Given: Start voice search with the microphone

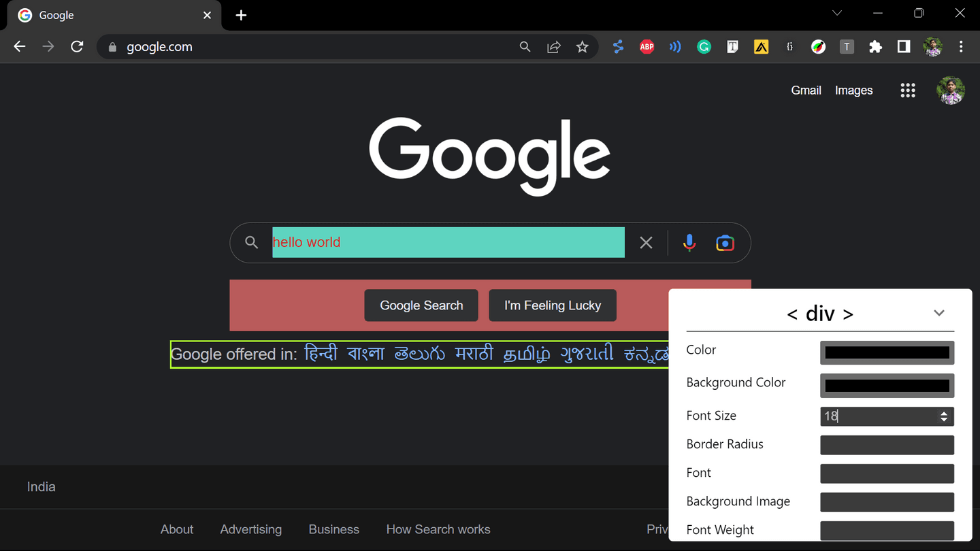Looking at the screenshot, I should [x=689, y=242].
